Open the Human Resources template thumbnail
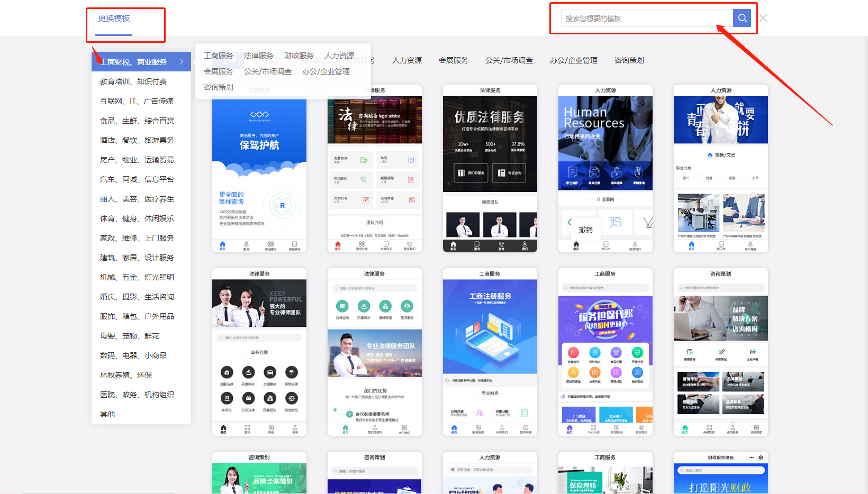This screenshot has height=494, width=868. click(605, 168)
